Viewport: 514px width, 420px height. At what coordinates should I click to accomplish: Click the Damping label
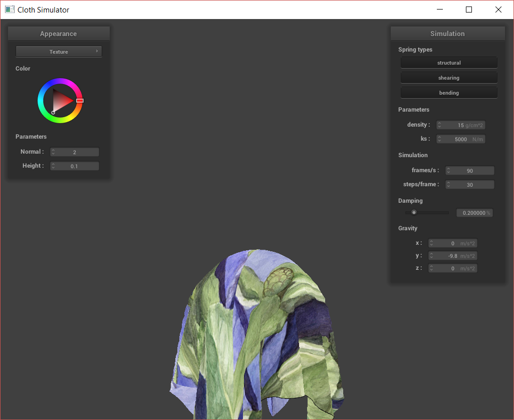410,201
